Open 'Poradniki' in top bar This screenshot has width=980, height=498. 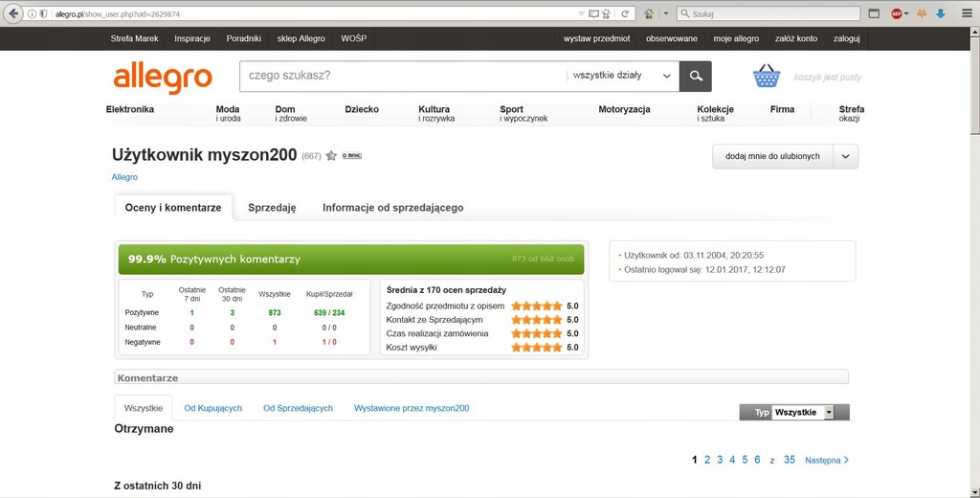pyautogui.click(x=244, y=38)
